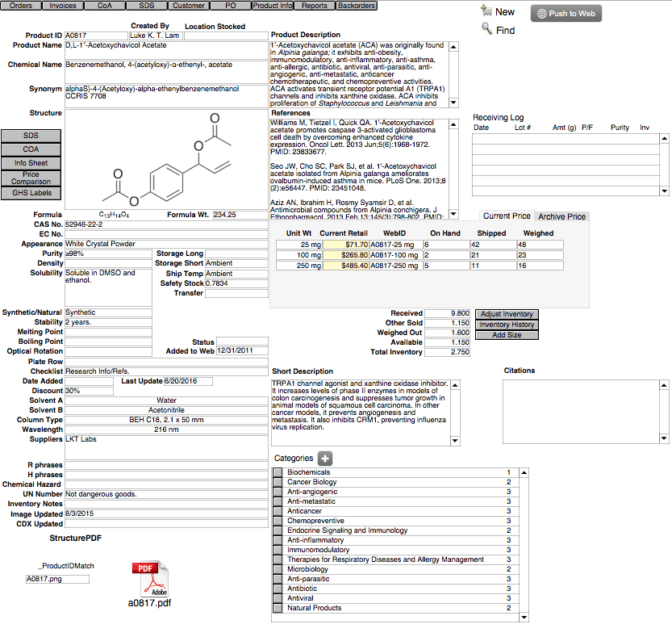Click the $71.70 retail price cell
672x637 pixels.
point(345,245)
